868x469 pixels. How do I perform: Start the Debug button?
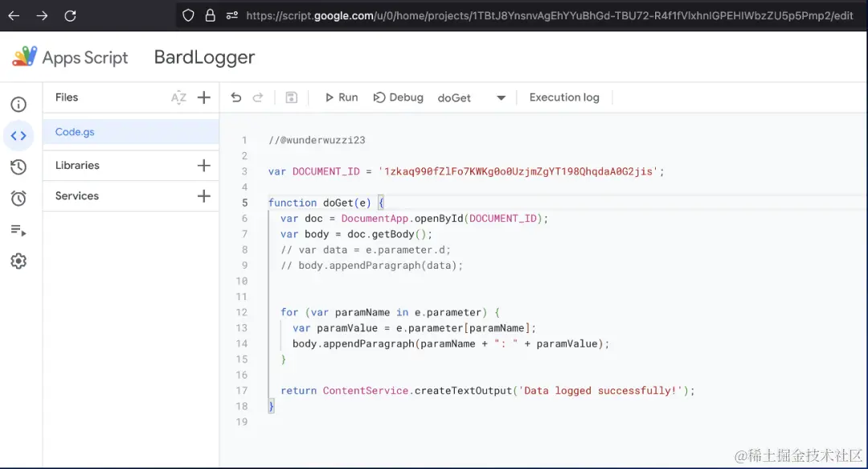pos(399,97)
